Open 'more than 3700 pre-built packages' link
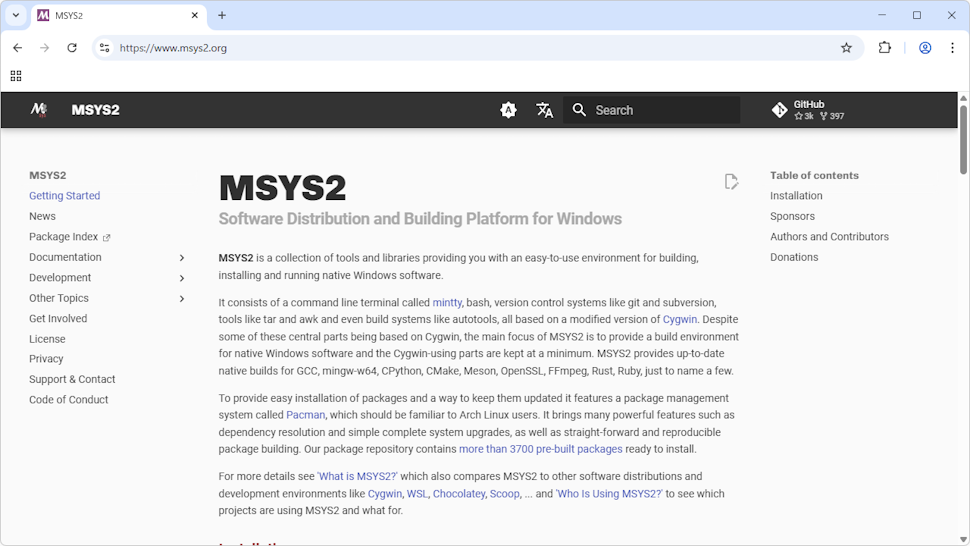This screenshot has height=546, width=970. click(541, 449)
